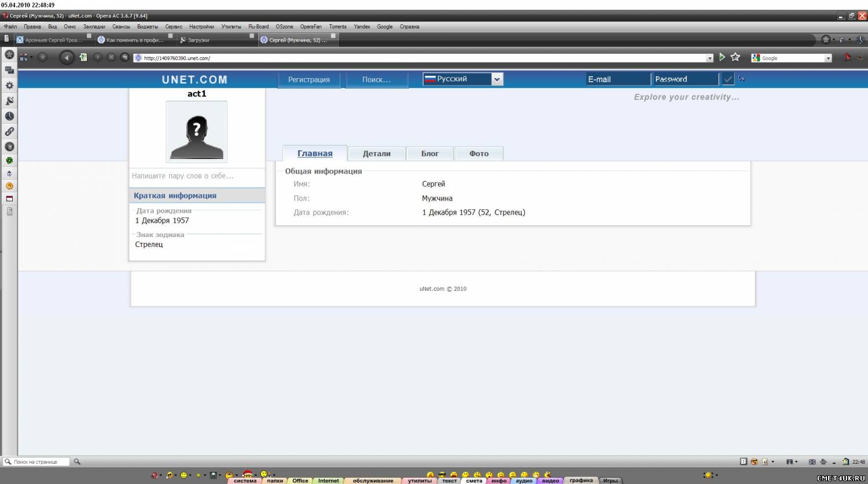This screenshot has width=868, height=484.
Task: Open the Фото profile tab
Action: coord(479,154)
